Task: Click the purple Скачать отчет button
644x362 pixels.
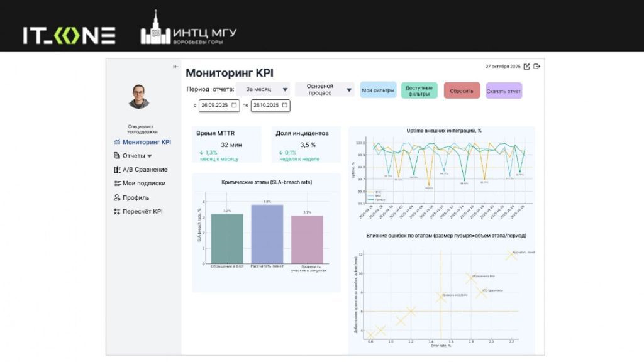Action: [503, 90]
